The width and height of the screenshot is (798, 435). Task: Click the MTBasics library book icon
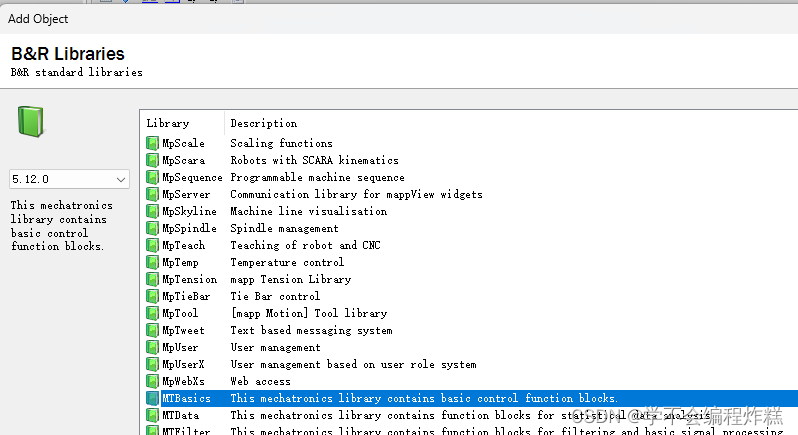pos(152,398)
